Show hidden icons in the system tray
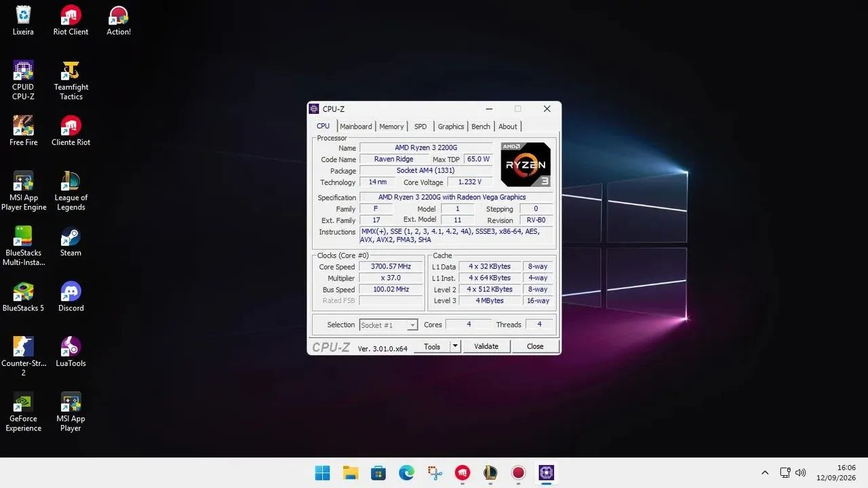This screenshot has height=488, width=868. (765, 472)
